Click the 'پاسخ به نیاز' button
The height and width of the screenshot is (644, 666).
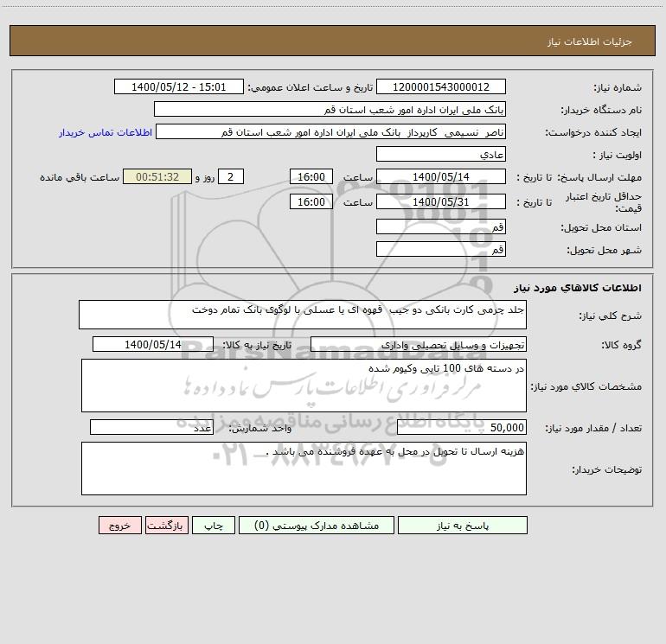tap(462, 525)
